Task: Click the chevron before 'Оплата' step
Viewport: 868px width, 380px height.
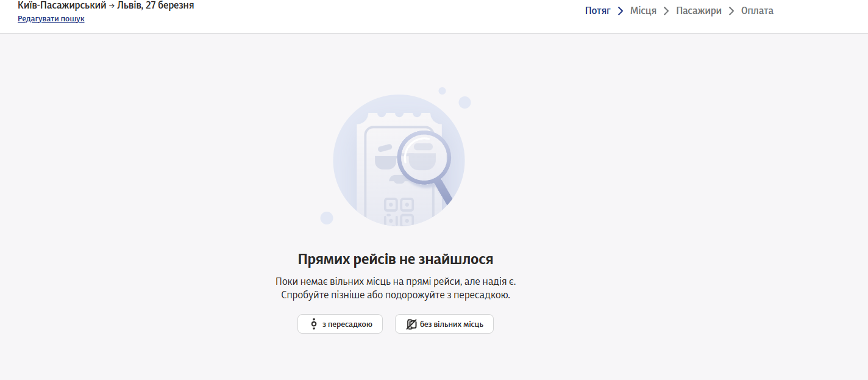Action: [x=731, y=11]
